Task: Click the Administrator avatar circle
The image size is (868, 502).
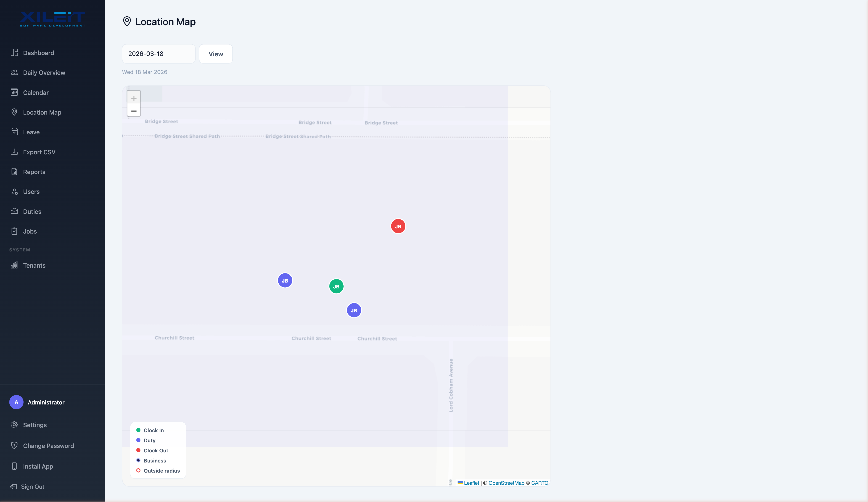Action: [x=16, y=402]
